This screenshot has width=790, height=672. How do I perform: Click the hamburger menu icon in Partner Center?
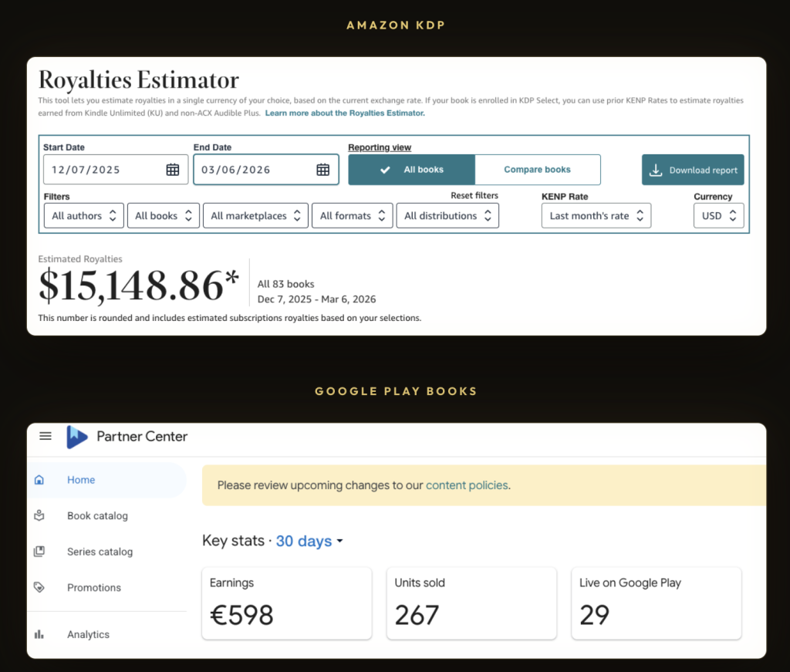pos(46,436)
